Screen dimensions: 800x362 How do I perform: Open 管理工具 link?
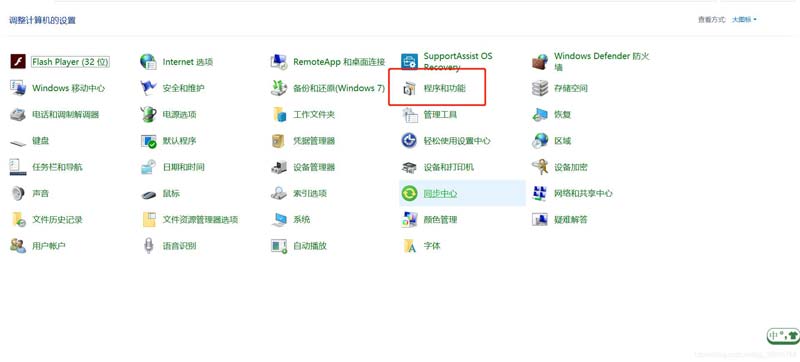coord(440,114)
